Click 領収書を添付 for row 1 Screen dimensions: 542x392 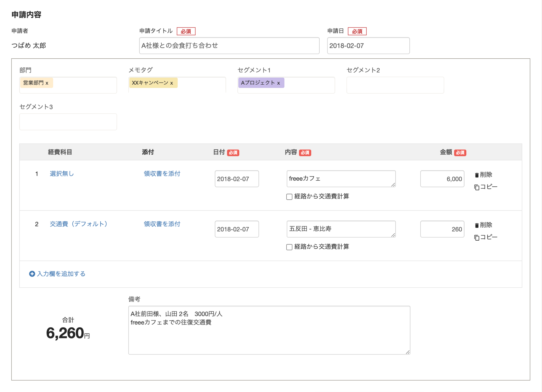click(x=162, y=174)
